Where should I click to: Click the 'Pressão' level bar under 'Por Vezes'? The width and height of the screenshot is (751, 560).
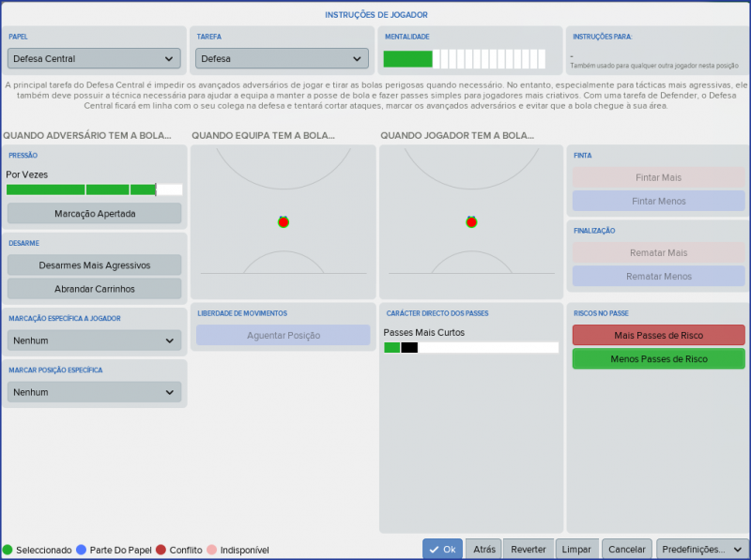point(94,189)
